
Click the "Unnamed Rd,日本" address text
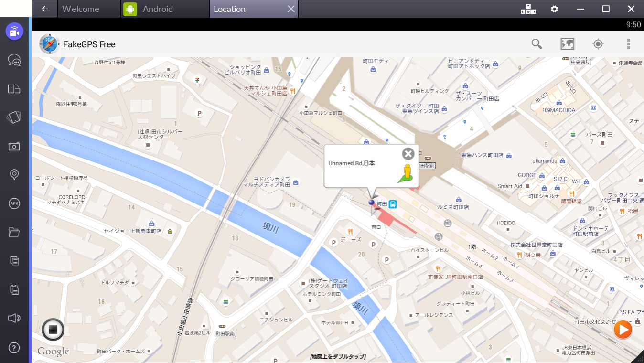[352, 163]
